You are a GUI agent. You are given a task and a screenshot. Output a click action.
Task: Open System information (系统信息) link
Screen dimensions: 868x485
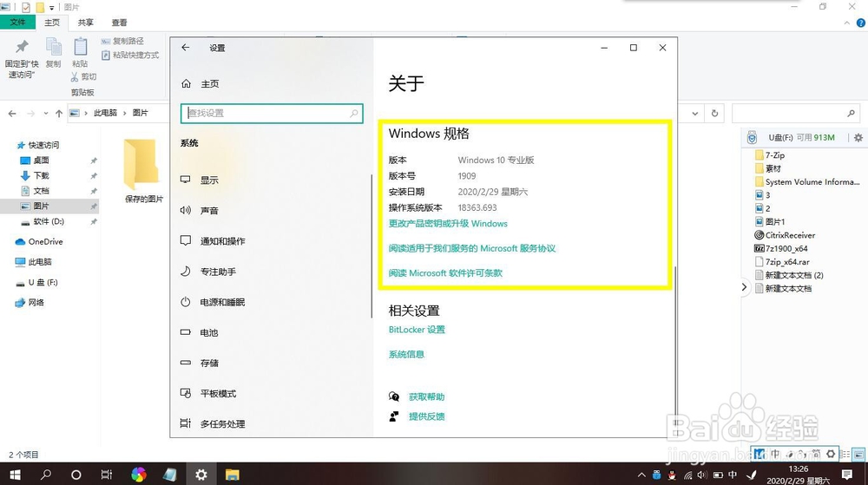point(405,355)
